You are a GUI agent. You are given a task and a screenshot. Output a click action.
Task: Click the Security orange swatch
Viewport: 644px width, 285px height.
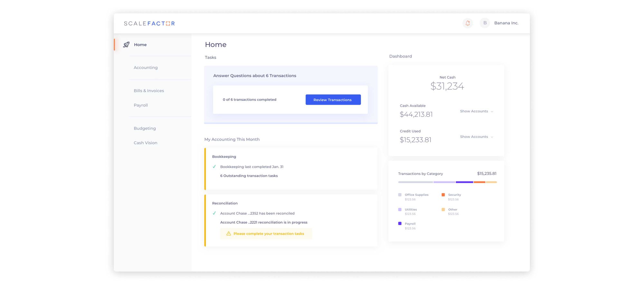(x=443, y=195)
